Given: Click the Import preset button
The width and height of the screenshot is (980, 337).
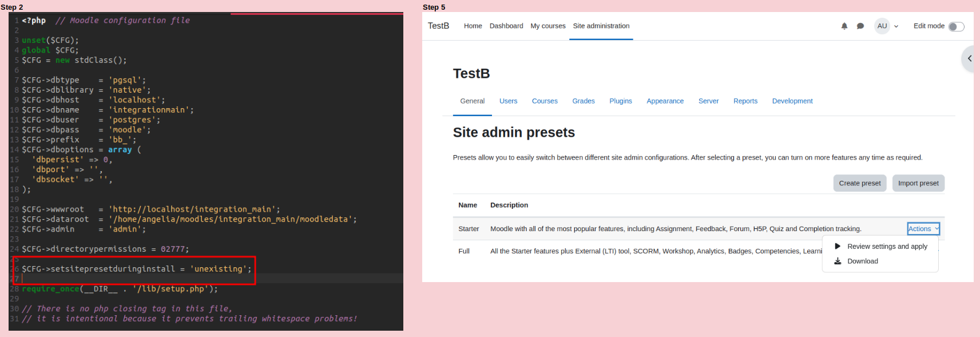Looking at the screenshot, I should [918, 183].
